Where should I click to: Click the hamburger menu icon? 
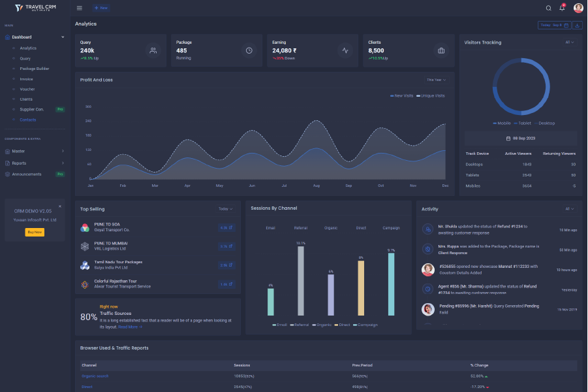[x=80, y=8]
